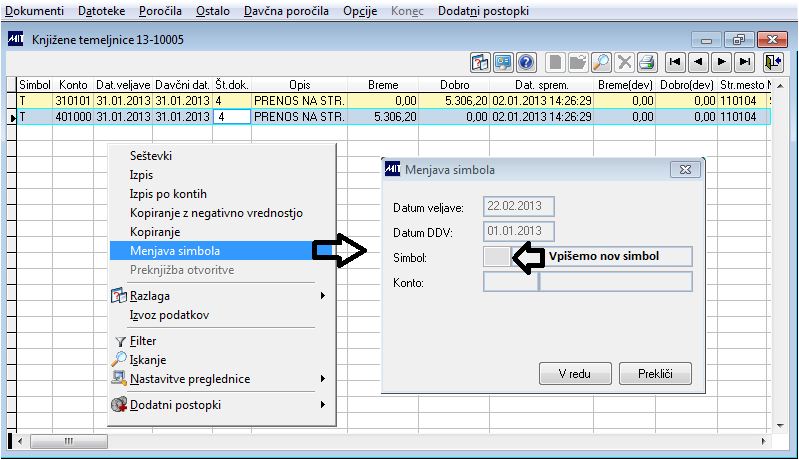Confirm with the V redu button
799x460 pixels.
click(x=575, y=374)
